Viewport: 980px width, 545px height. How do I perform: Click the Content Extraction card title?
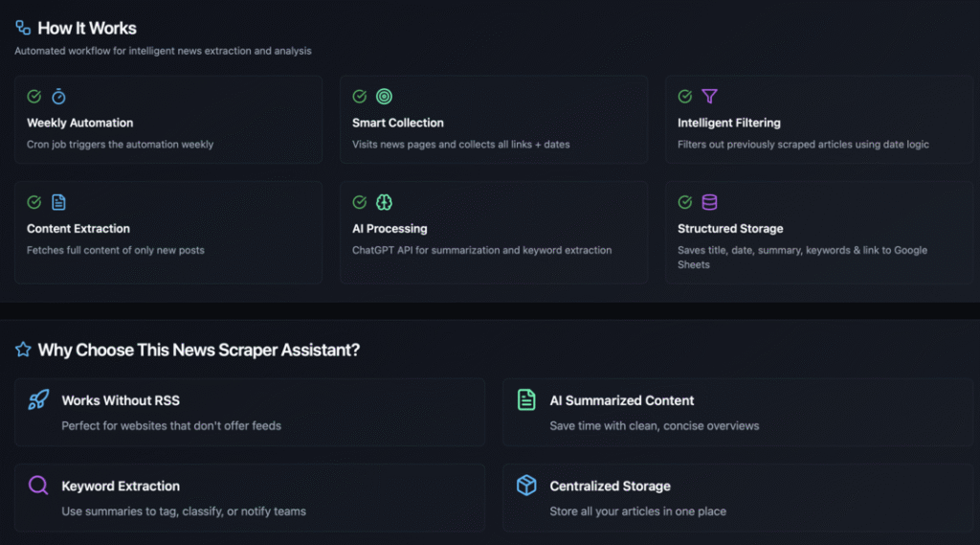pos(78,228)
